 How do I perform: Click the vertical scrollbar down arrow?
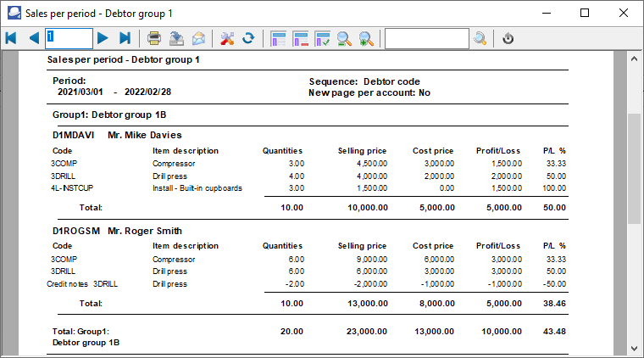[635, 348]
